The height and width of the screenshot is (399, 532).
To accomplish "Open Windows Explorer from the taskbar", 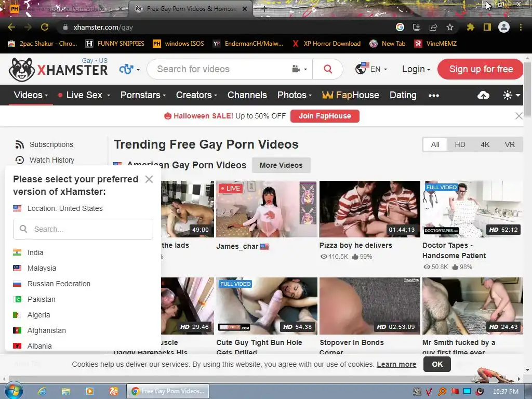I will coord(66,391).
